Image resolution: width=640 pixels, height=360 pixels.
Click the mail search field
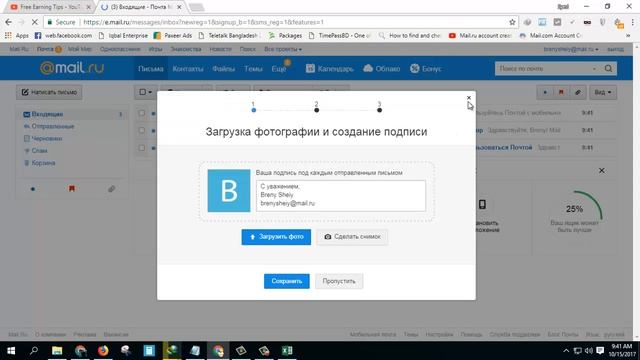[543, 69]
